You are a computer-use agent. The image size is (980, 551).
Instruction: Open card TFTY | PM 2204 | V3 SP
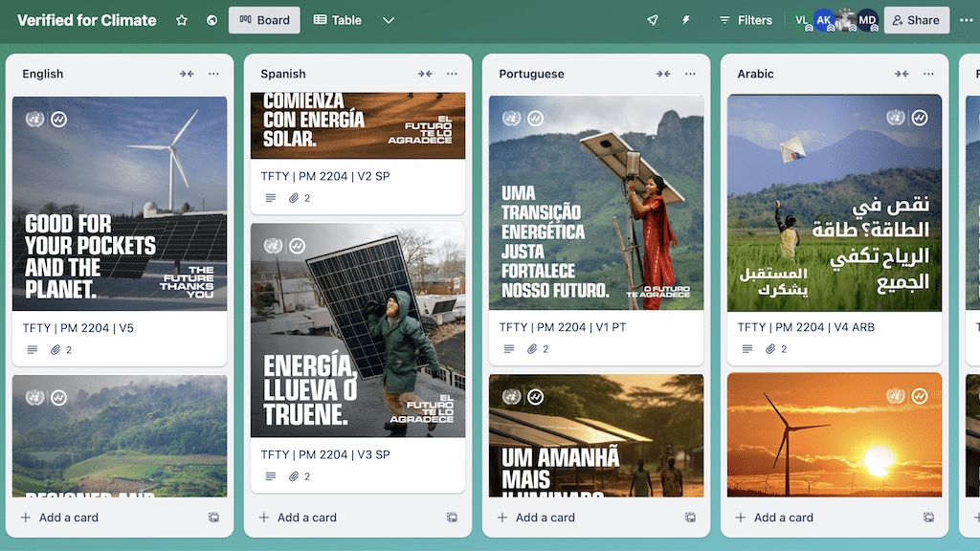pos(325,454)
